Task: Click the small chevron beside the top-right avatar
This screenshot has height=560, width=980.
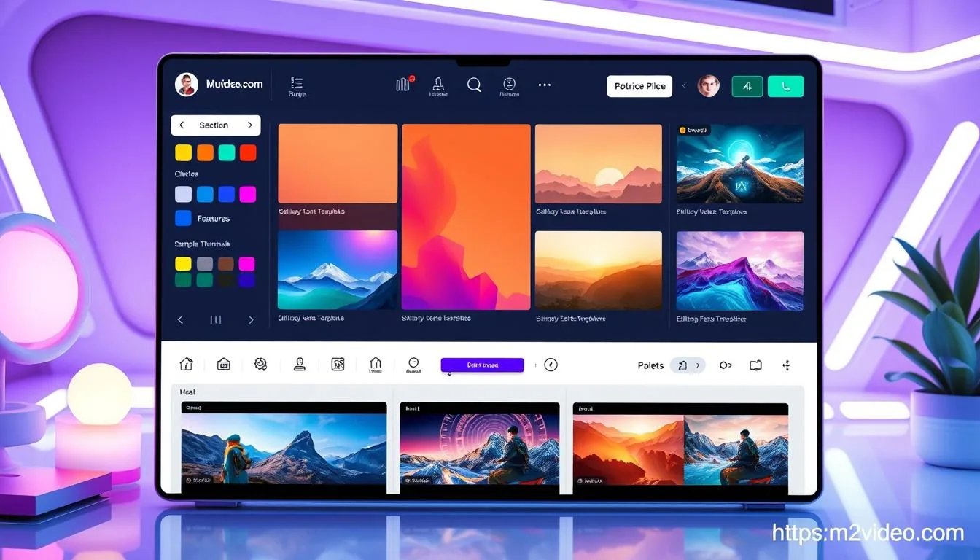Action: 684,86
